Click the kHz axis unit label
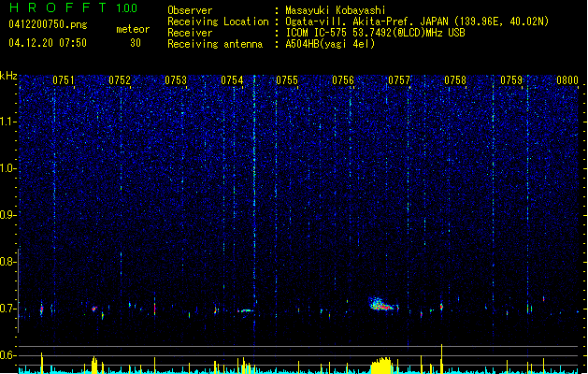The image size is (588, 374). 8,76
